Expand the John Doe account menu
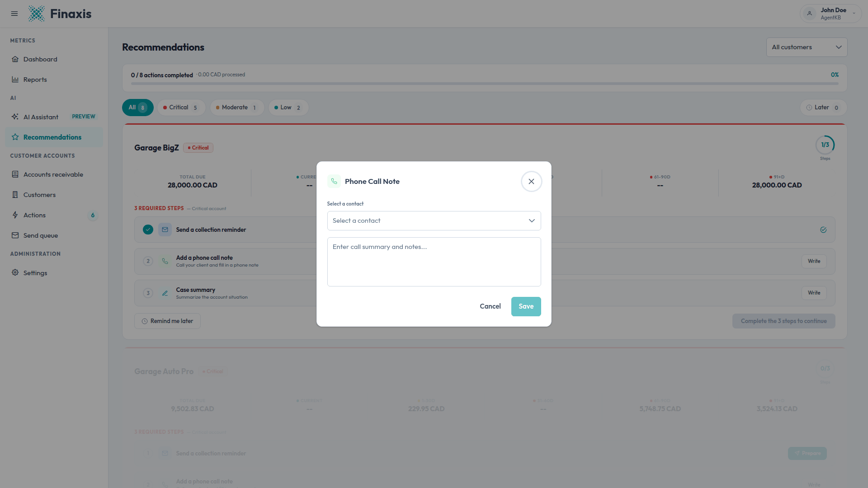This screenshot has width=868, height=488. point(830,14)
